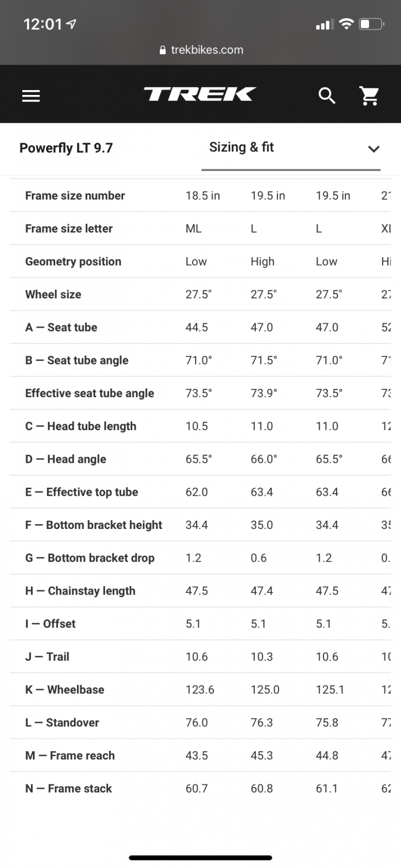The width and height of the screenshot is (401, 868).
Task: Tap the trekbikes.com address bar
Action: [202, 50]
